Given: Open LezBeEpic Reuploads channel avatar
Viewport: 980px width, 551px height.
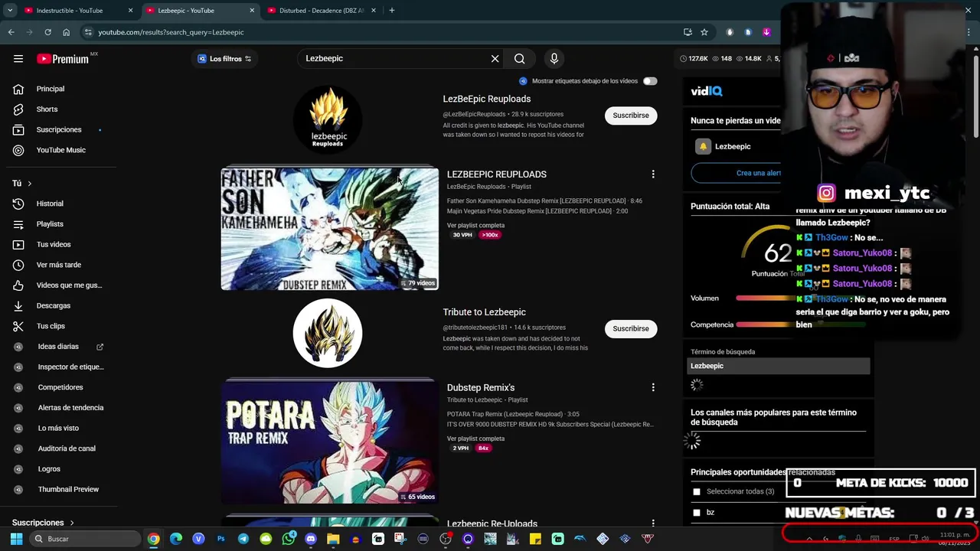Looking at the screenshot, I should [328, 119].
